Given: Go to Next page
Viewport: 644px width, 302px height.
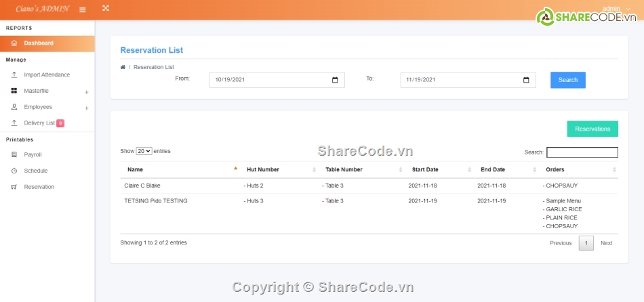Looking at the screenshot, I should [606, 243].
